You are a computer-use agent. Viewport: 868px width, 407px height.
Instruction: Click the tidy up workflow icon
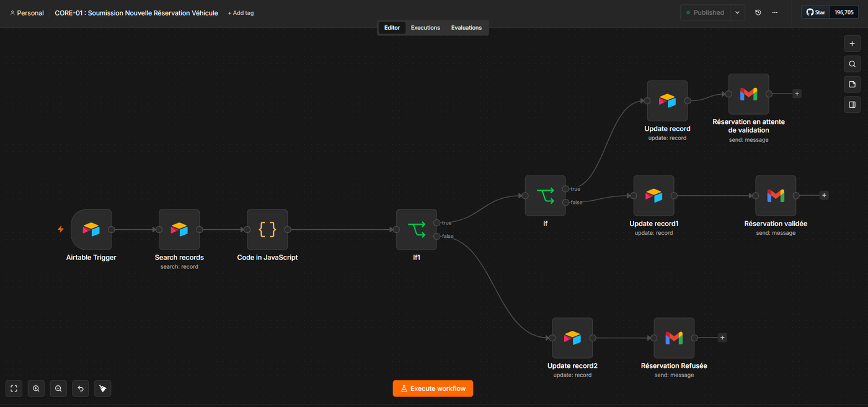pos(103,388)
